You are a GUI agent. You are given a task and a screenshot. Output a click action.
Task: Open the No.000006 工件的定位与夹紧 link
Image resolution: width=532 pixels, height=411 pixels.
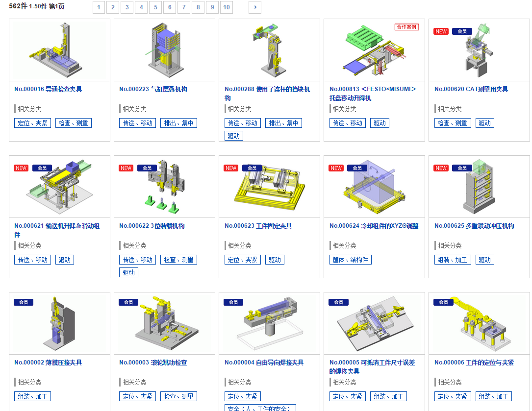[474, 363]
